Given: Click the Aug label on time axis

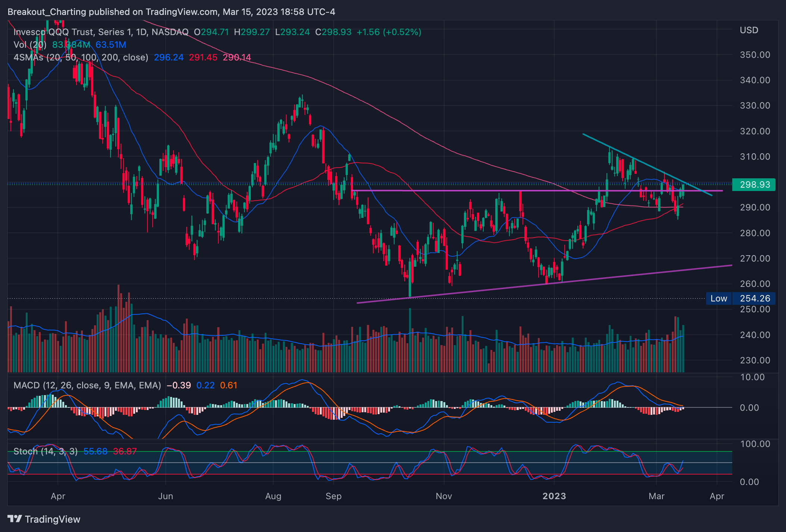Looking at the screenshot, I should click(x=273, y=496).
